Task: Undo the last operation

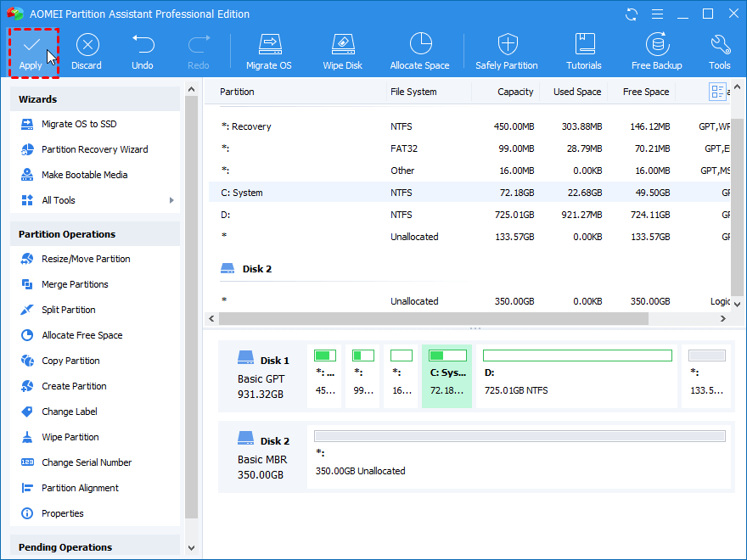Action: tap(143, 45)
